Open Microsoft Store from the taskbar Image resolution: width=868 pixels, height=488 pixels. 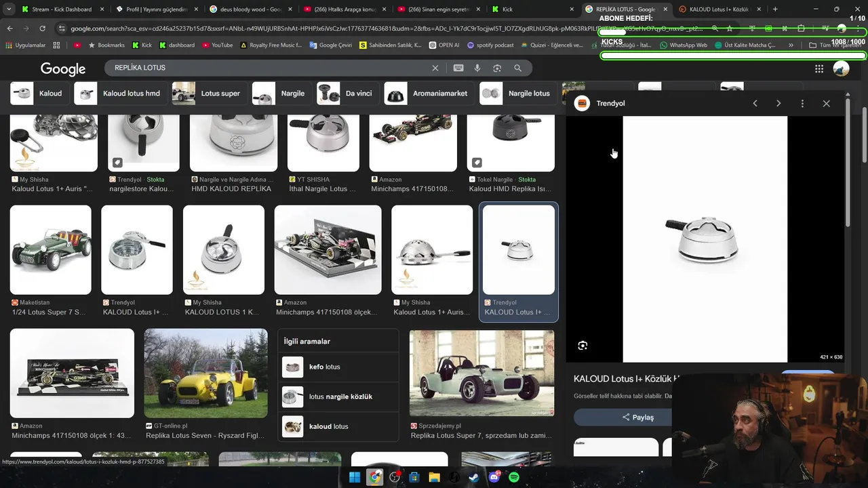click(x=414, y=477)
